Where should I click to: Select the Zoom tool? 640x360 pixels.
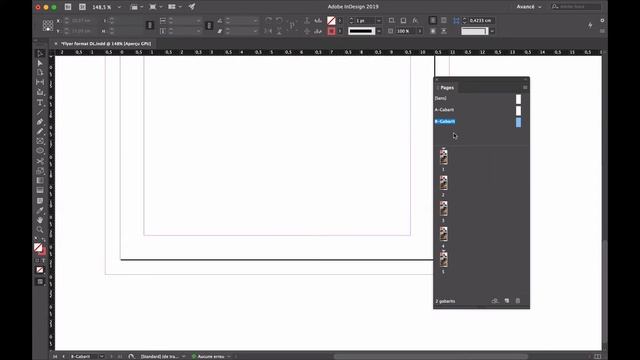click(40, 230)
